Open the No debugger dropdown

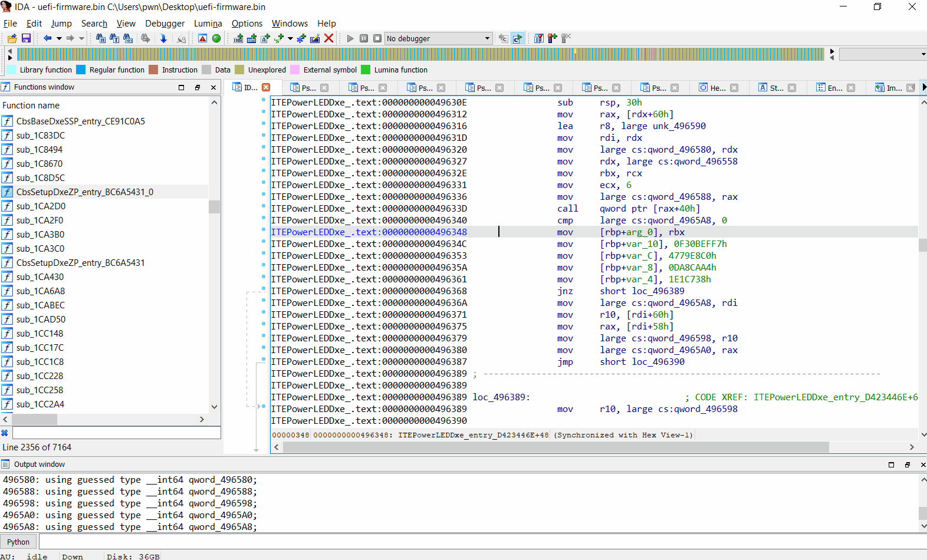[x=487, y=38]
